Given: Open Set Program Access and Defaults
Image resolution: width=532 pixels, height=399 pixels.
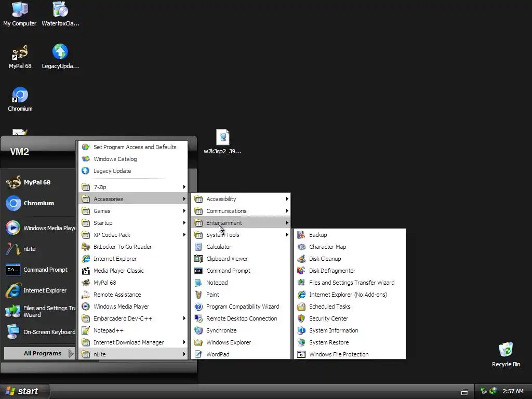Looking at the screenshot, I should (x=133, y=147).
